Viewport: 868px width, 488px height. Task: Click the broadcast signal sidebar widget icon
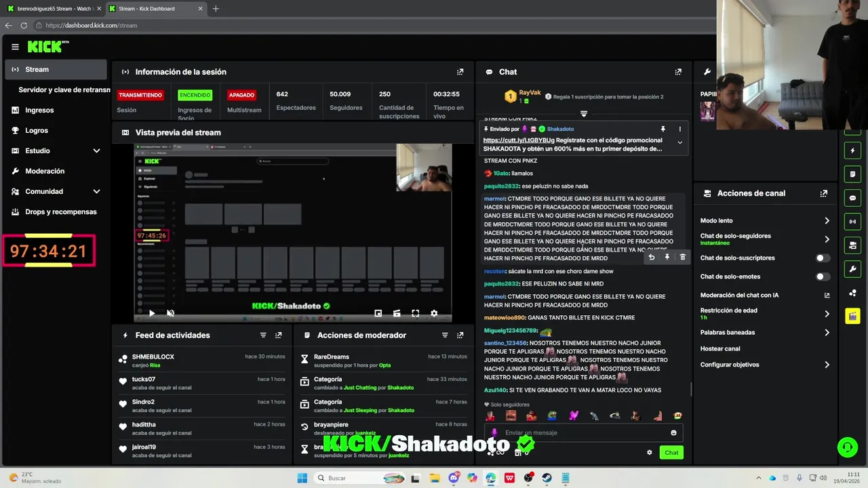coord(852,222)
